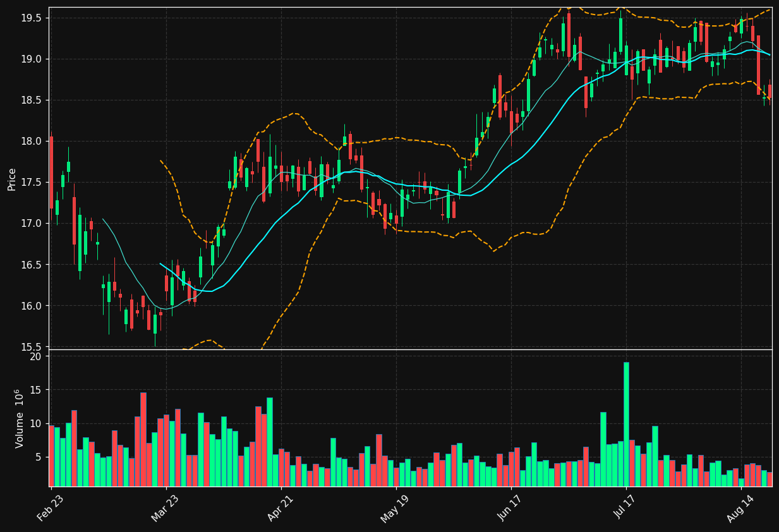The height and width of the screenshot is (532, 779).
Task: Click the Jul 17 date label
Action: 625,508
